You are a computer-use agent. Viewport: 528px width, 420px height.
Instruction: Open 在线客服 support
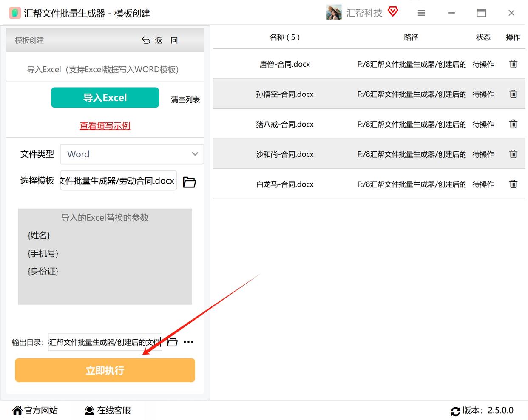108,410
